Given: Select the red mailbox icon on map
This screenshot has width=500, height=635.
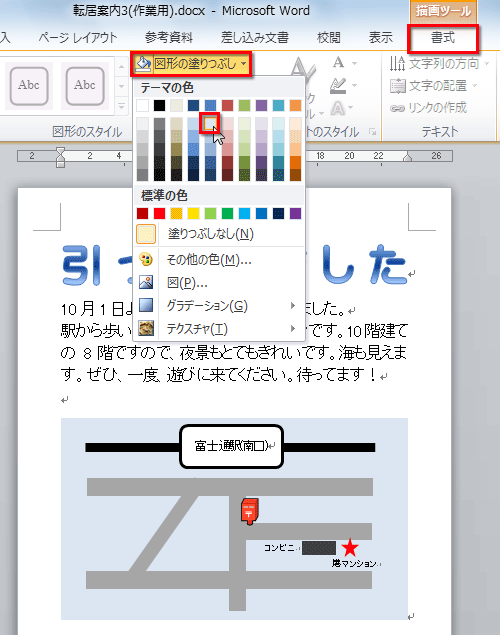Looking at the screenshot, I should tap(249, 512).
